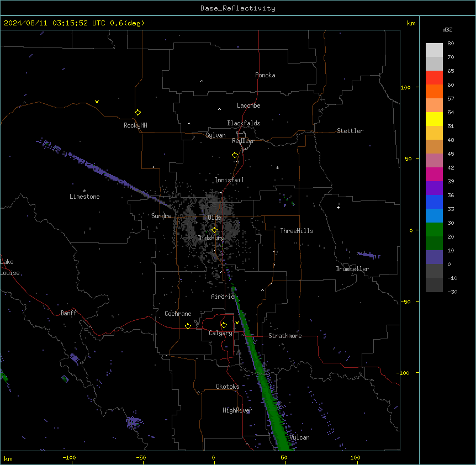The height and width of the screenshot is (465, 476).
Task: Click the RockyMH label
Action: coord(135,125)
